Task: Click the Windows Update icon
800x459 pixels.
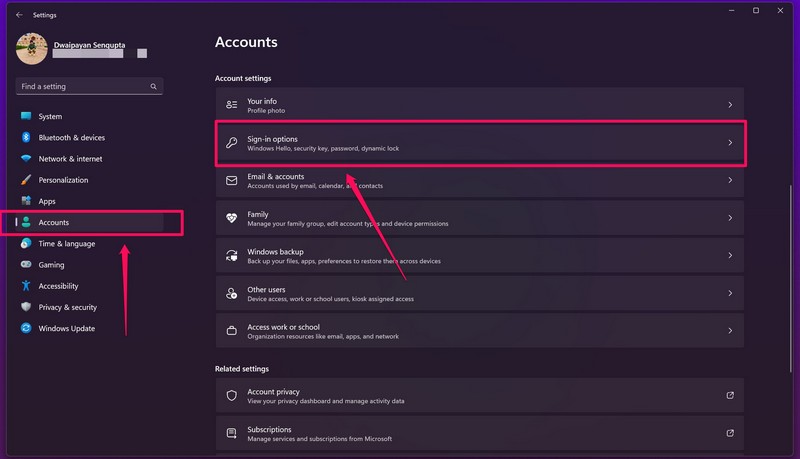Action: click(x=26, y=328)
